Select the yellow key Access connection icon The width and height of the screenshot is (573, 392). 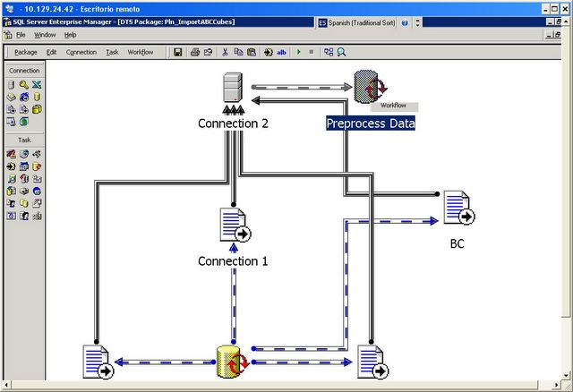click(x=24, y=85)
